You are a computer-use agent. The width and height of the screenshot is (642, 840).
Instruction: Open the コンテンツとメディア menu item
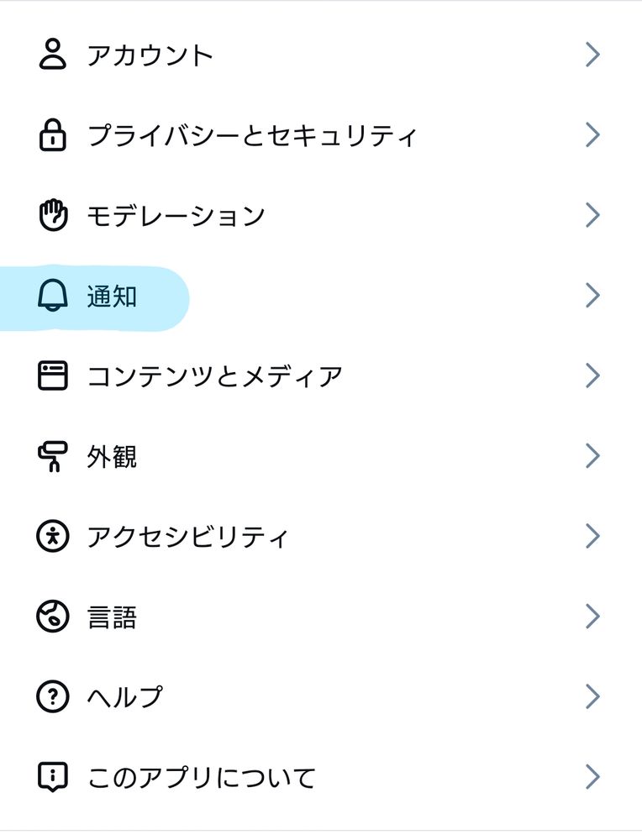(x=215, y=375)
